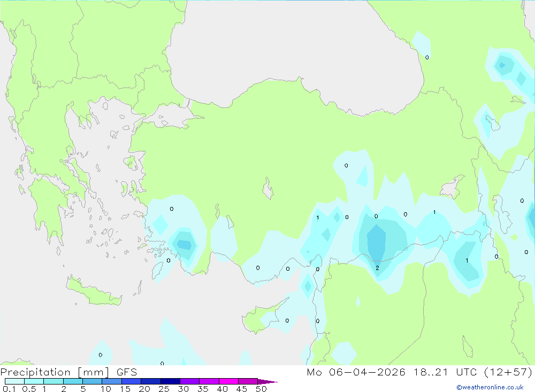535x392 pixels.
Task: Click the darkest rain cell over southwest Turkey
Action: 185,244
